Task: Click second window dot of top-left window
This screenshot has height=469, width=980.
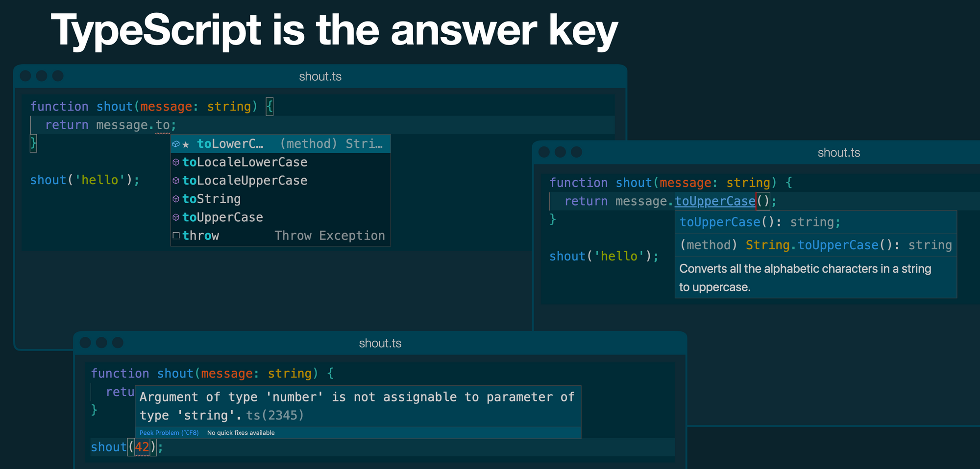Action: [x=42, y=76]
